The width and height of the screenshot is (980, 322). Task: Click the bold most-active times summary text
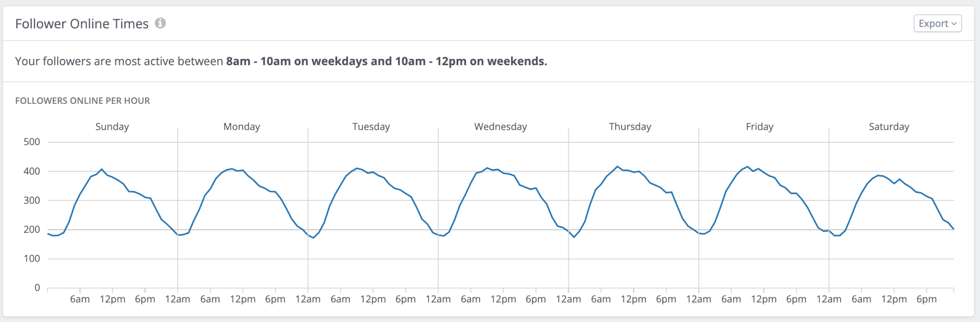(386, 61)
